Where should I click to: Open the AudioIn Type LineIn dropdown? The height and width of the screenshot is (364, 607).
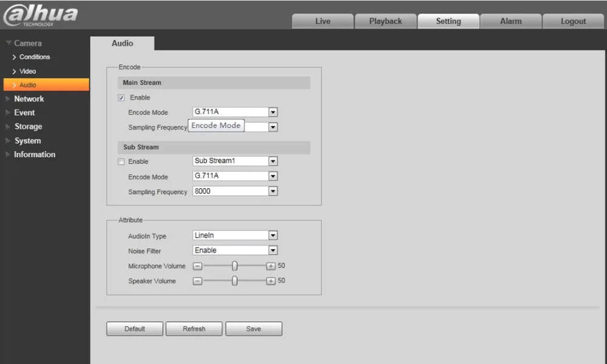[x=235, y=235]
